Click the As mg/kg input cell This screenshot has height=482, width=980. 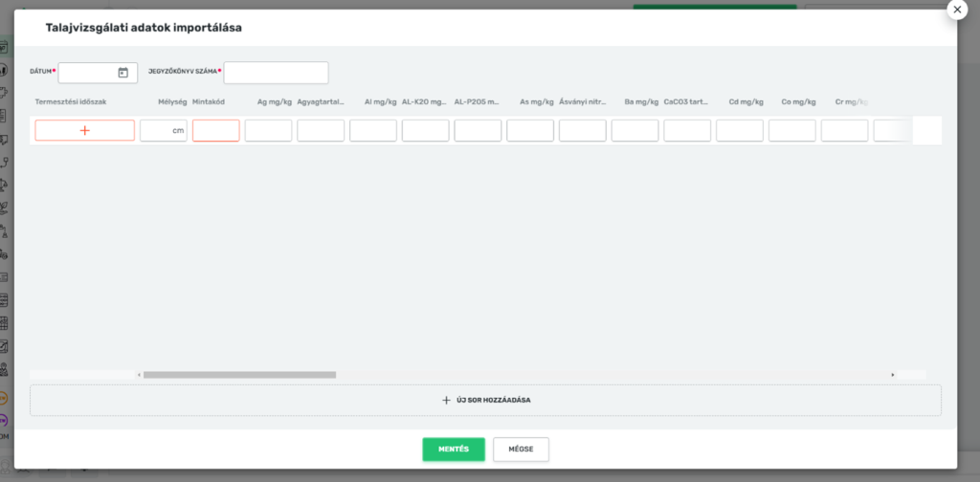[x=530, y=131]
